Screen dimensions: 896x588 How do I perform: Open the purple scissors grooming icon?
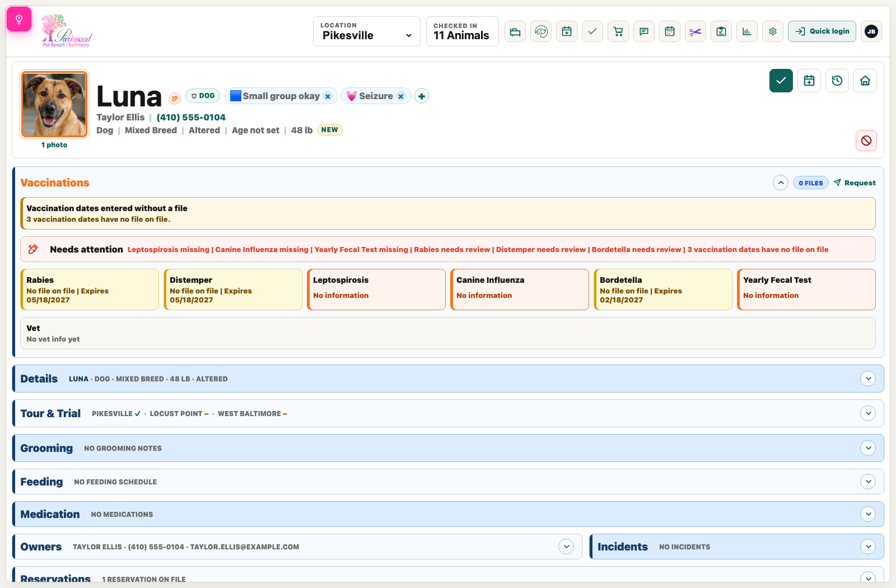[696, 31]
